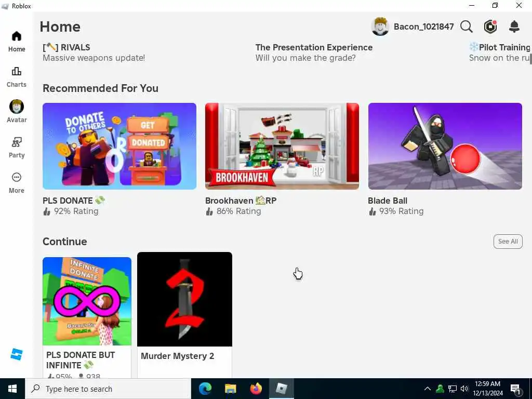Open the Avatar sidebar item
Image resolution: width=532 pixels, height=399 pixels.
pyautogui.click(x=16, y=111)
